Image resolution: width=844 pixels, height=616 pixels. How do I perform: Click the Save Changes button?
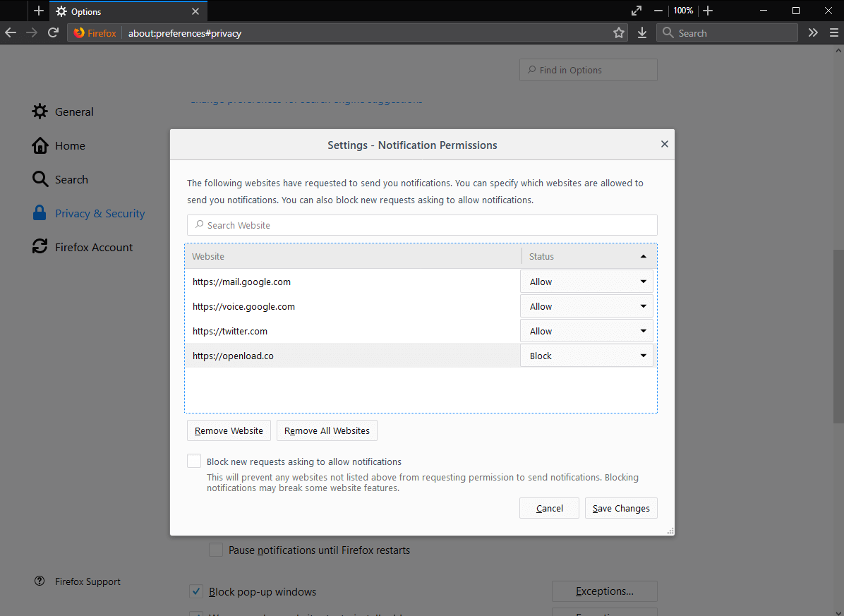[x=621, y=508]
